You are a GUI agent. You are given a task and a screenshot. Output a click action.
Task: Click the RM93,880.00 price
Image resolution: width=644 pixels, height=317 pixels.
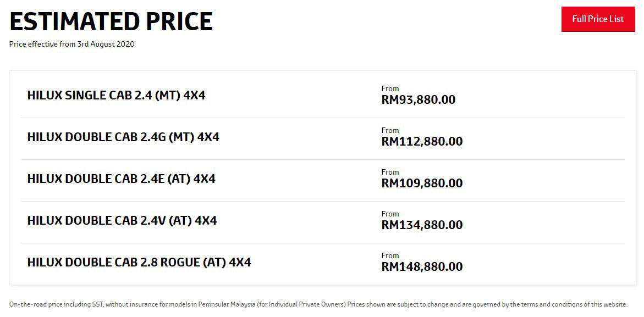coord(418,100)
